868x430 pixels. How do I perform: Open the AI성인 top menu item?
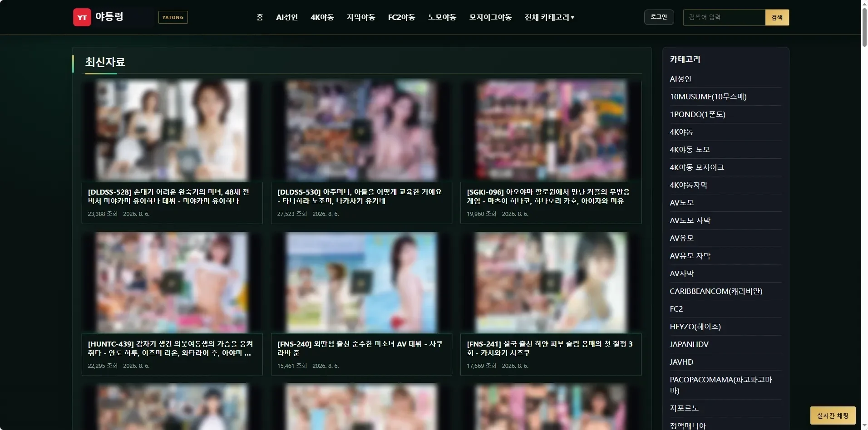[287, 17]
